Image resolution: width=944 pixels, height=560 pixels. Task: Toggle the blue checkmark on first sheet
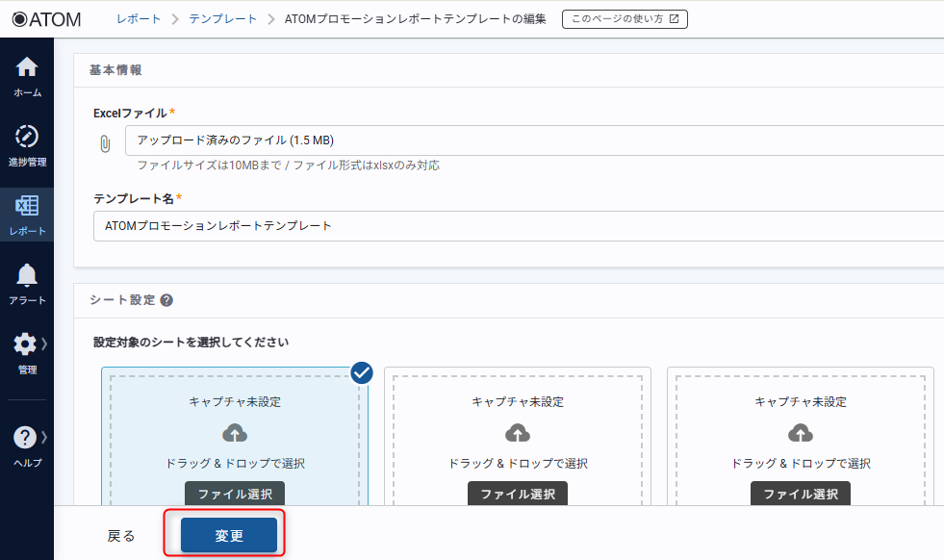tap(362, 372)
